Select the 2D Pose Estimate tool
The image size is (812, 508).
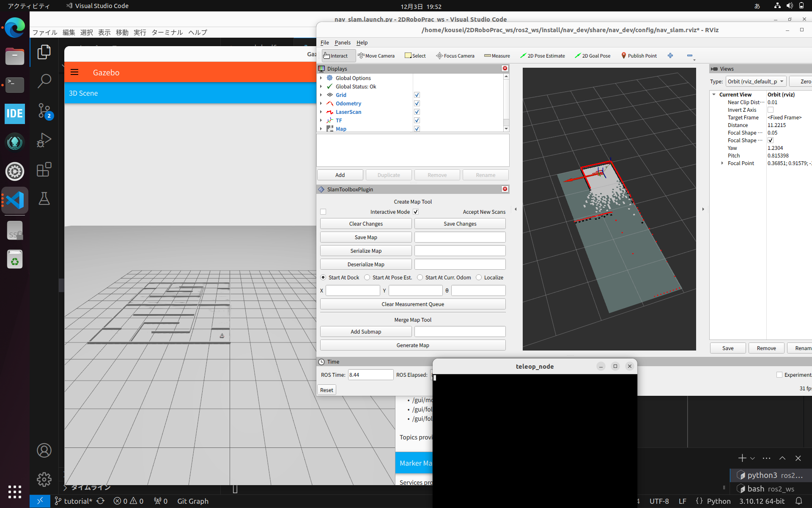pos(543,55)
